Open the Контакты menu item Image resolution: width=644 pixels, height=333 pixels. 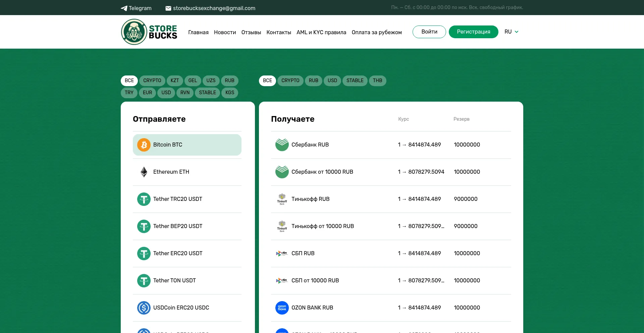tap(279, 32)
